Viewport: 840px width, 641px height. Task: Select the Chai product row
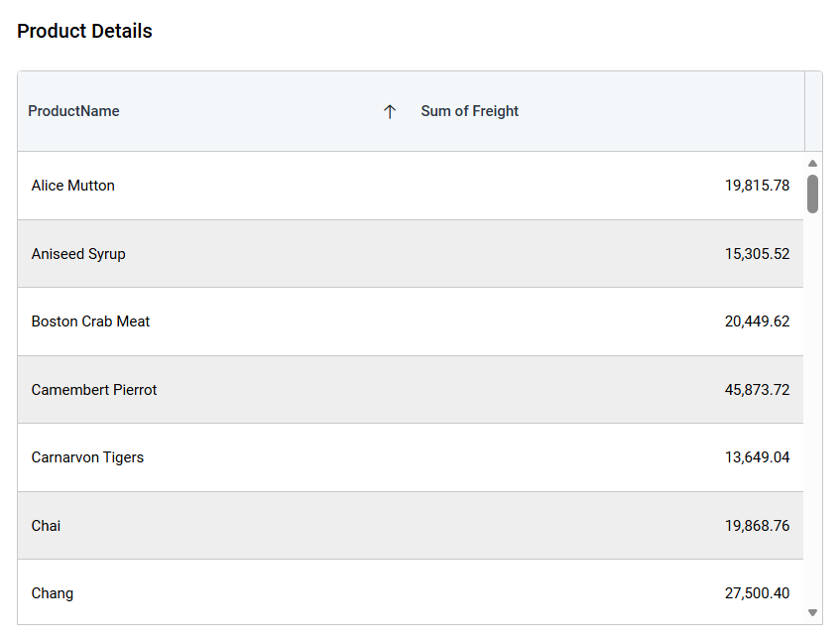click(x=47, y=526)
